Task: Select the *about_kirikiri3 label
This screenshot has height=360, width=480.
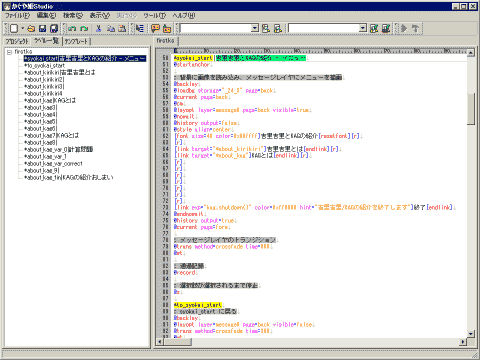Action: (x=44, y=86)
